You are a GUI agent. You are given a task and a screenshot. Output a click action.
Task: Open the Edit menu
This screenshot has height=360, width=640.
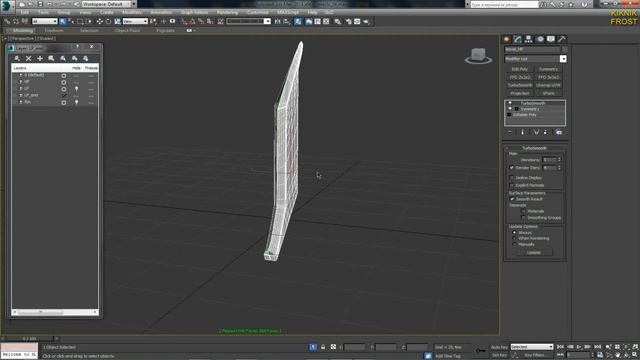pos(25,13)
